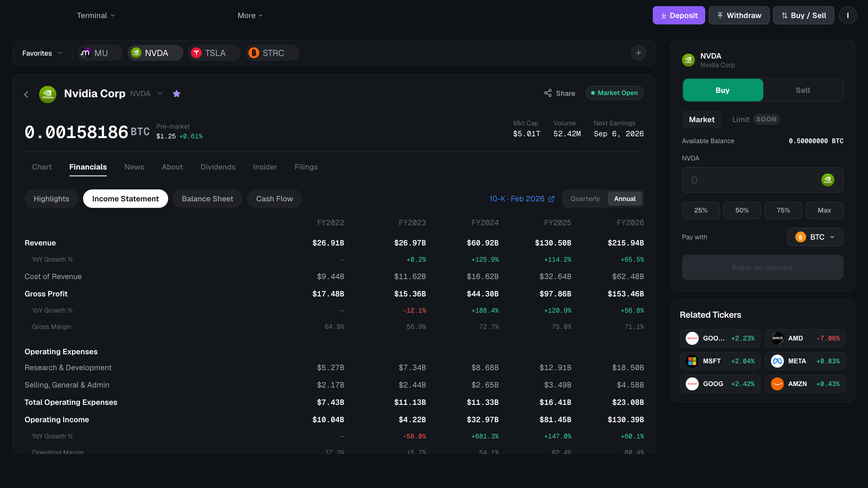868x488 pixels.
Task: Set amount to 50%
Action: click(x=742, y=210)
